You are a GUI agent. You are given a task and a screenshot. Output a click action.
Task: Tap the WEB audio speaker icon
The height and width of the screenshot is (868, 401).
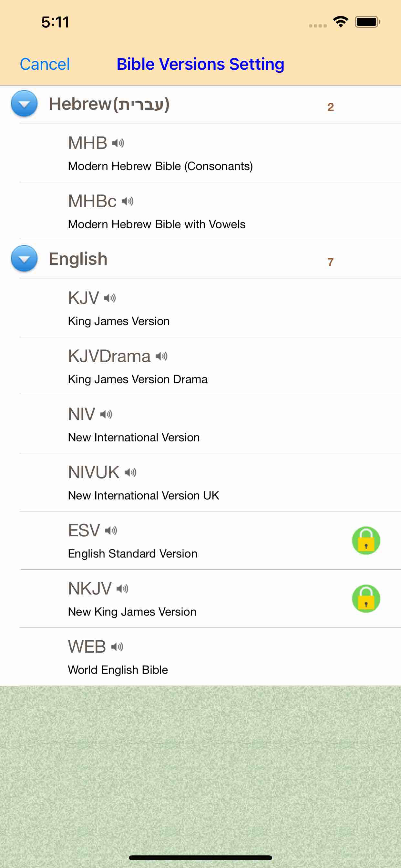click(117, 646)
